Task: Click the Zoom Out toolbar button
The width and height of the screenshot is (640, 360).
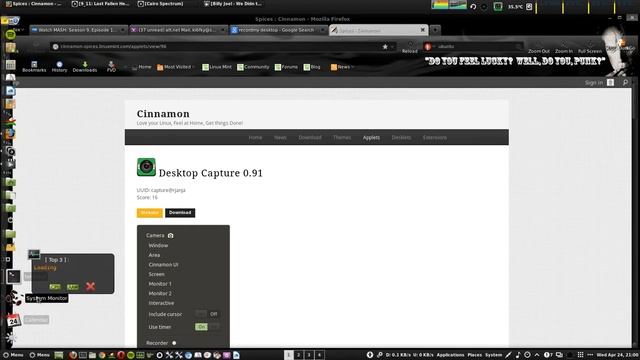Action: point(538,48)
